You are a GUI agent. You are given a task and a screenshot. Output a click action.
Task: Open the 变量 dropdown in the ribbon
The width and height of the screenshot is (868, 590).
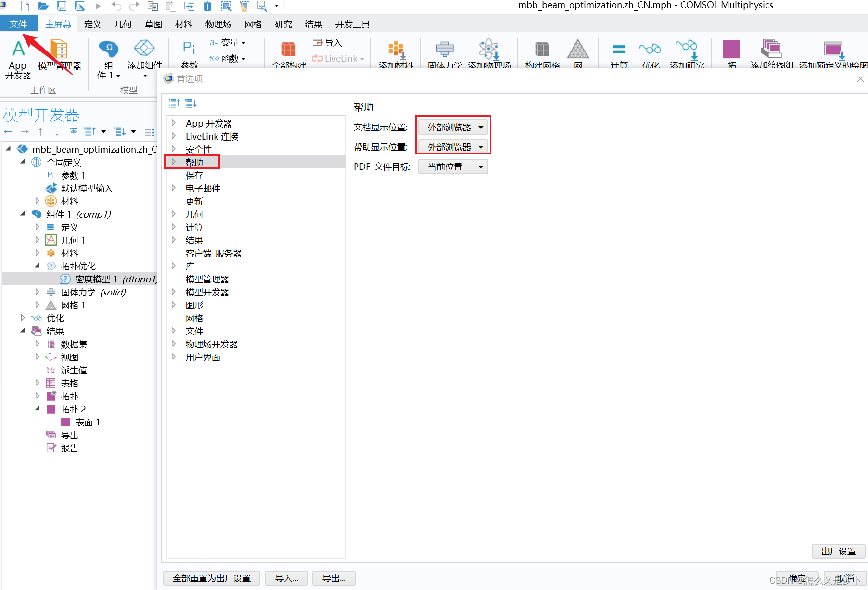[x=228, y=43]
